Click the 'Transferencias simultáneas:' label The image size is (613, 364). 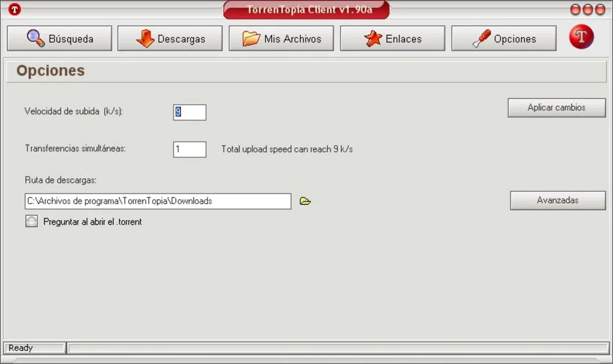pos(75,149)
